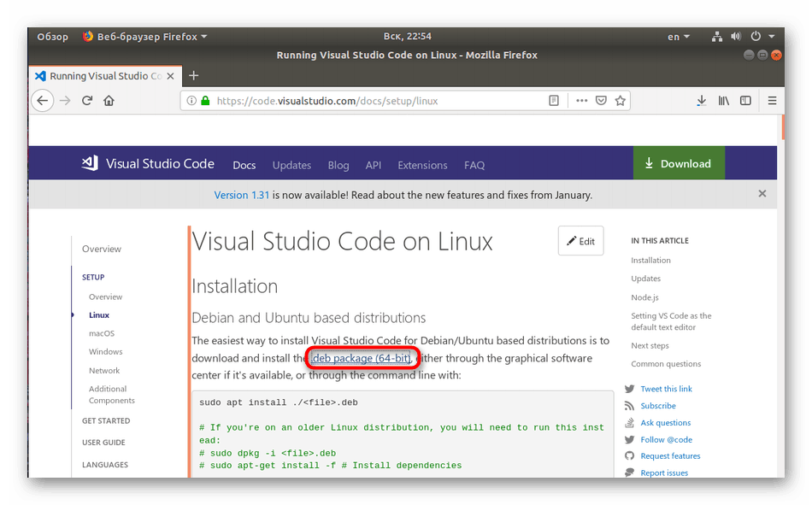Toggle the Firefox sidebar icon
Image resolution: width=812 pixels, height=505 pixels.
pyautogui.click(x=745, y=101)
